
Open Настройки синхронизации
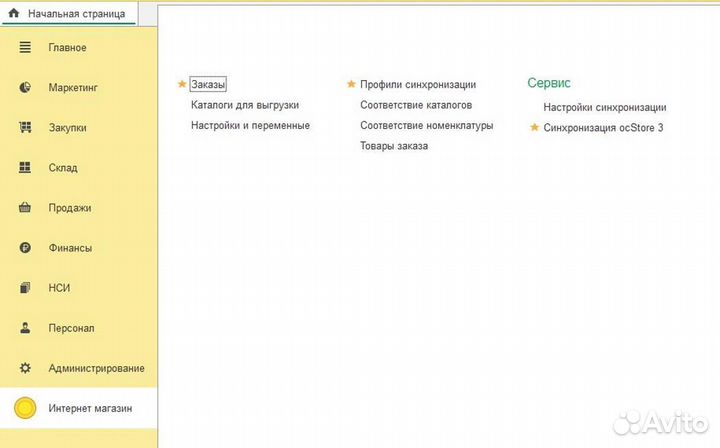(x=605, y=107)
